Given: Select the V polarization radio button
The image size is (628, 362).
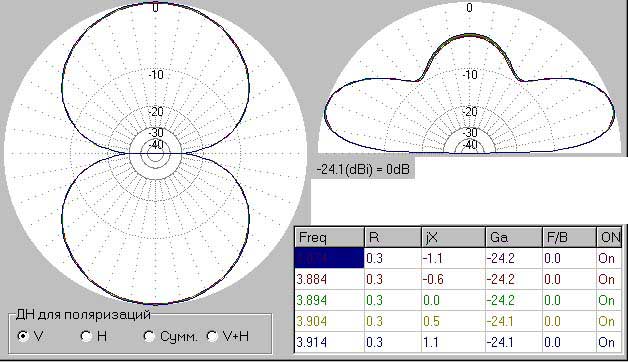Looking at the screenshot, I should click(x=23, y=336).
